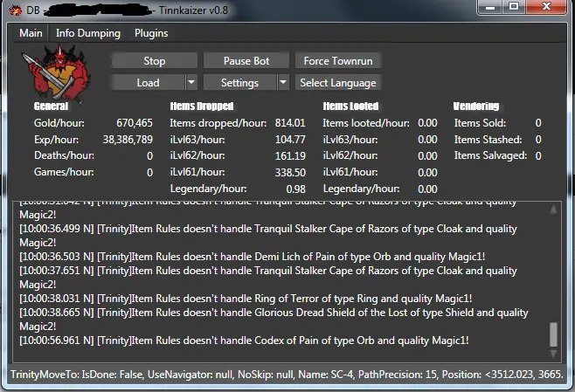Click the log scrollbar down arrow
The width and height of the screenshot is (575, 392).
[552, 354]
